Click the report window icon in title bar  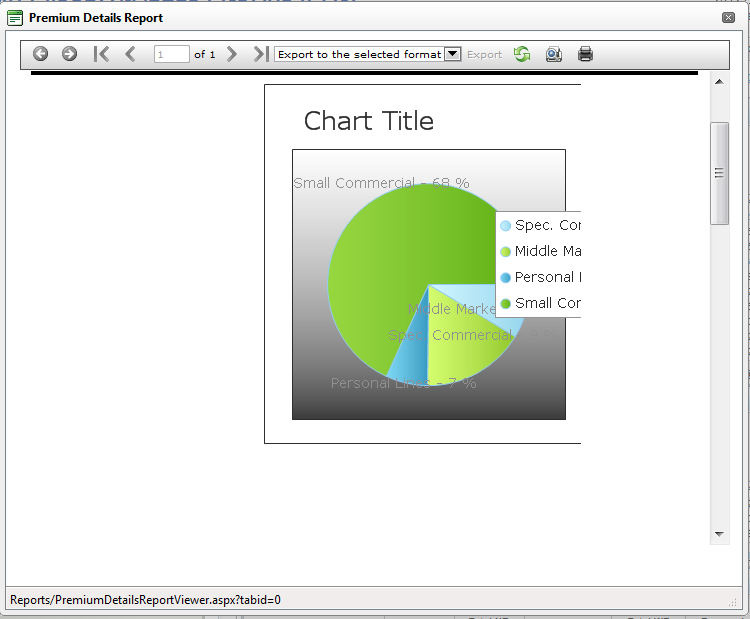[x=15, y=18]
